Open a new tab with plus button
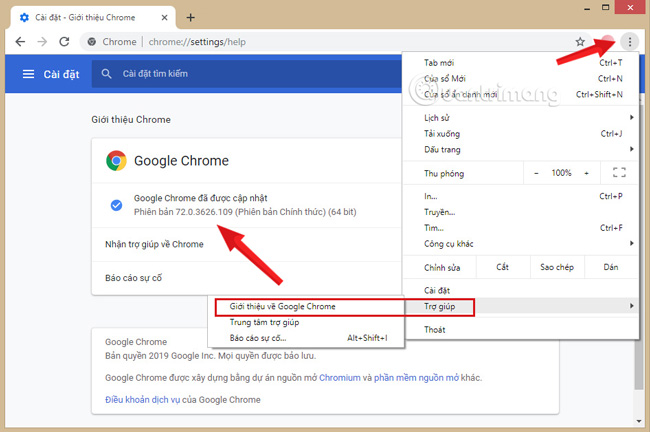Viewport: 650px width, 432px height. (190, 17)
